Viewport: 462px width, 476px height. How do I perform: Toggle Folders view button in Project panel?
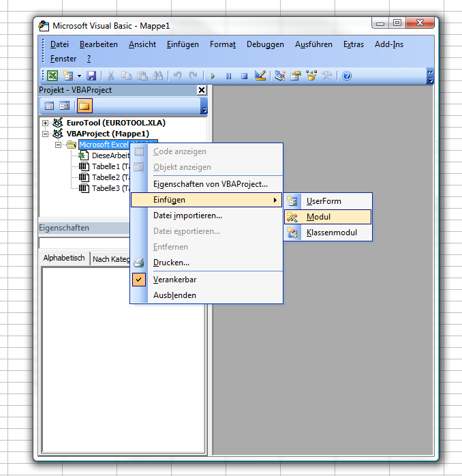[84, 106]
